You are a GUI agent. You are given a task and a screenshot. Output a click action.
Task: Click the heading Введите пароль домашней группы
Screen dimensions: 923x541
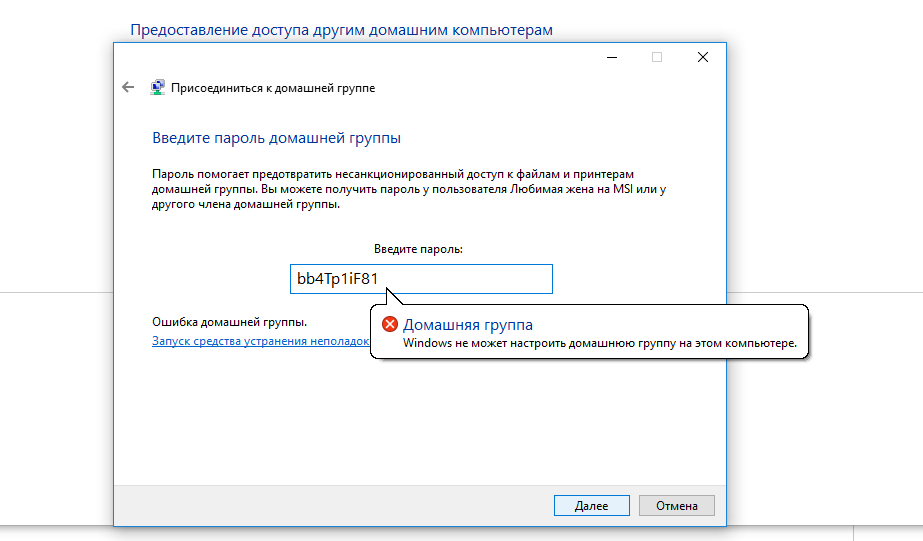[x=277, y=138]
